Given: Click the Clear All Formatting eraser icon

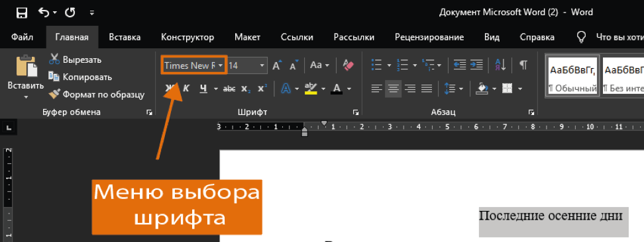Looking at the screenshot, I should (x=348, y=65).
